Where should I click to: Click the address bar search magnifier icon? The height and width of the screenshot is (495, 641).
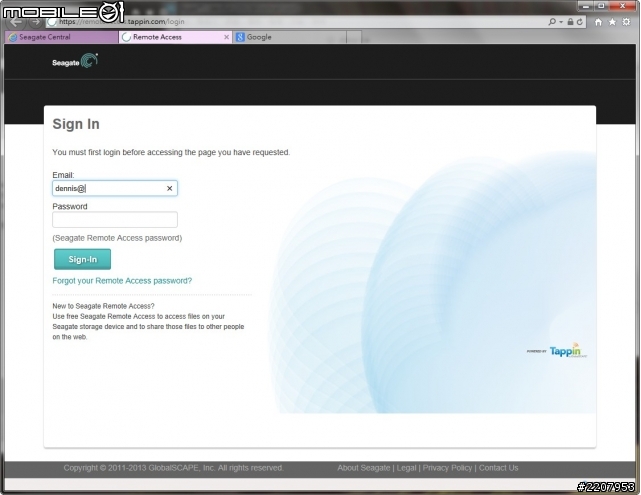tap(552, 22)
